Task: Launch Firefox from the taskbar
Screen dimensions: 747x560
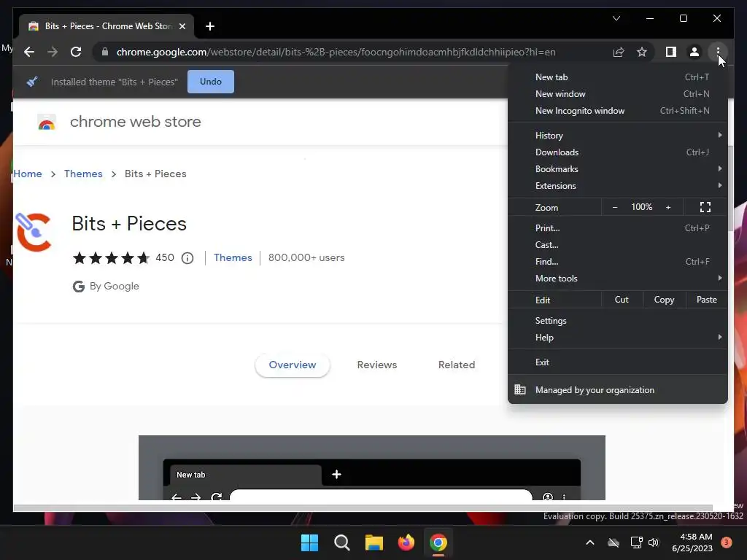Action: (x=406, y=542)
